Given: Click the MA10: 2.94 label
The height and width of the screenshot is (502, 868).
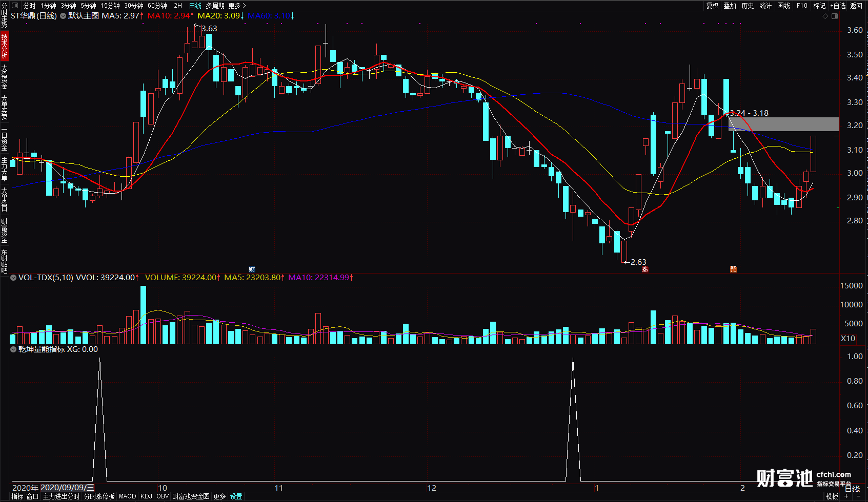Looking at the screenshot, I should 170,16.
